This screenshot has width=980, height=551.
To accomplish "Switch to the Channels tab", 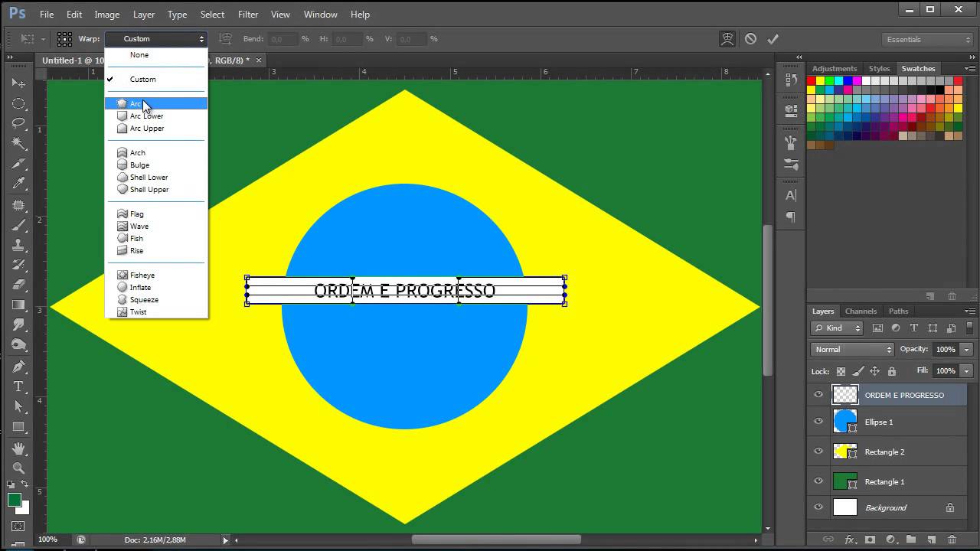I will (861, 311).
